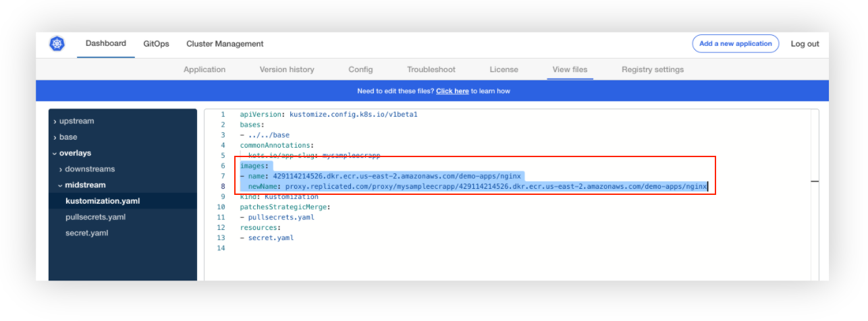The image size is (868, 321).
Task: Open the Dashboard tab
Action: [x=105, y=44]
